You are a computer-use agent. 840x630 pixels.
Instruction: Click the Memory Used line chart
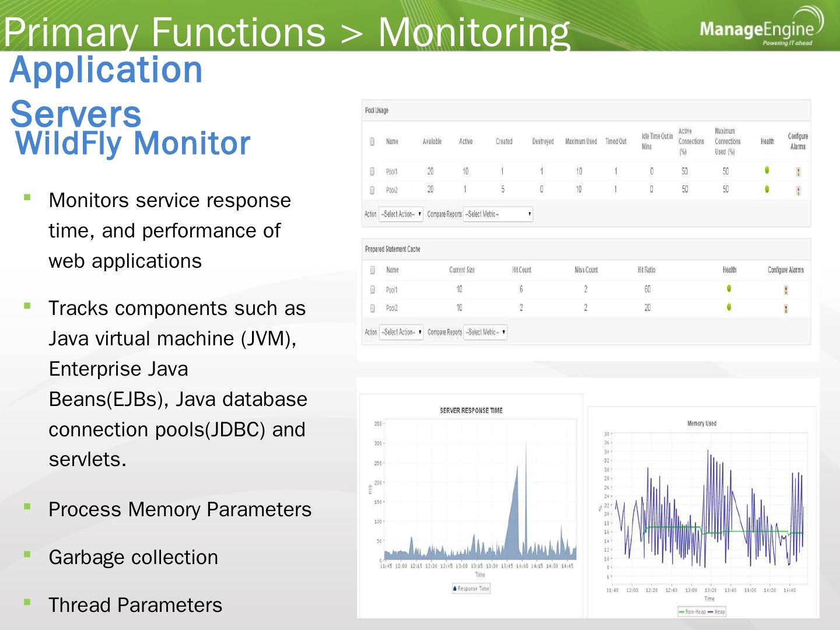(x=709, y=509)
